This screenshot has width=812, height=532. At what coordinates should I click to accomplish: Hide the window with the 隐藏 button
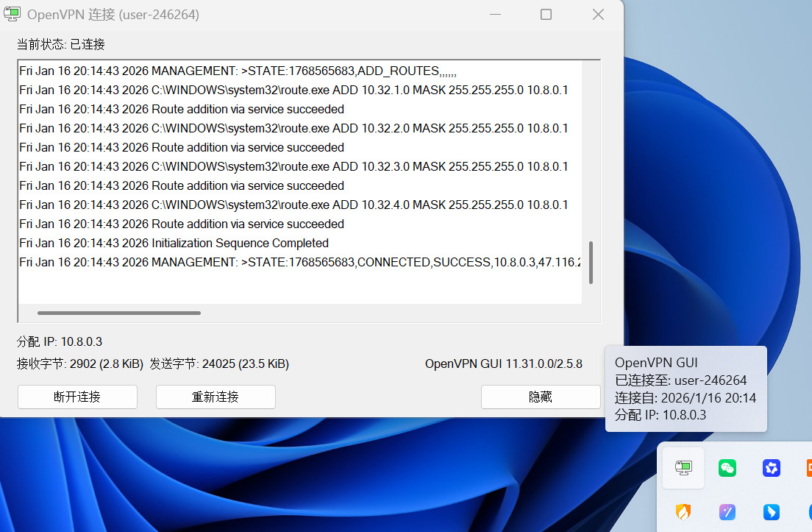pos(541,397)
